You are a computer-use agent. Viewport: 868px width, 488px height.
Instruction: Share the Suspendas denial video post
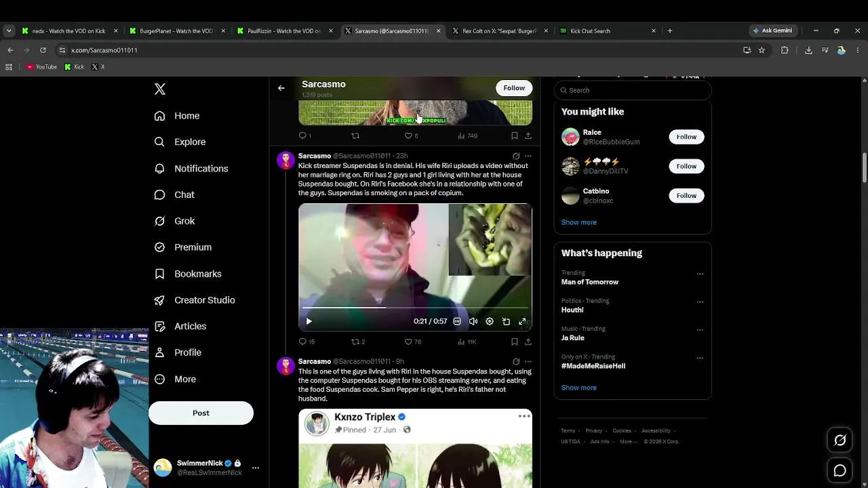(x=528, y=342)
